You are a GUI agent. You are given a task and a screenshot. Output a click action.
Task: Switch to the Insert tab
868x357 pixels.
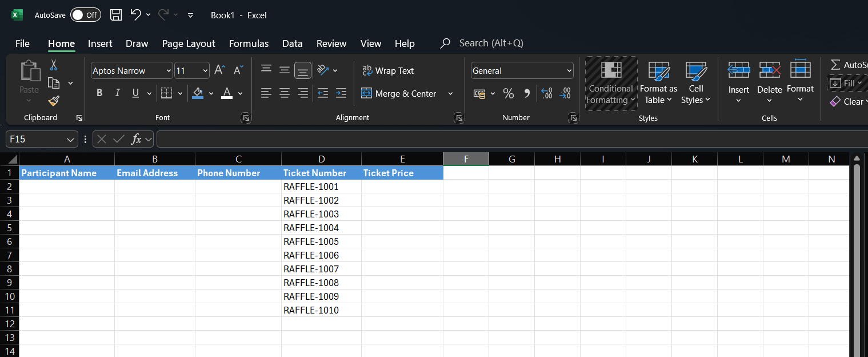click(100, 43)
